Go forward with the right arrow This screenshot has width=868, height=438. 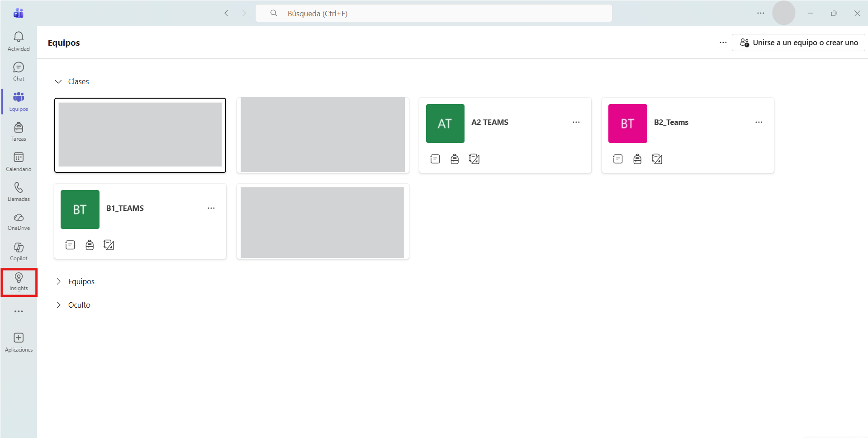[x=244, y=13]
